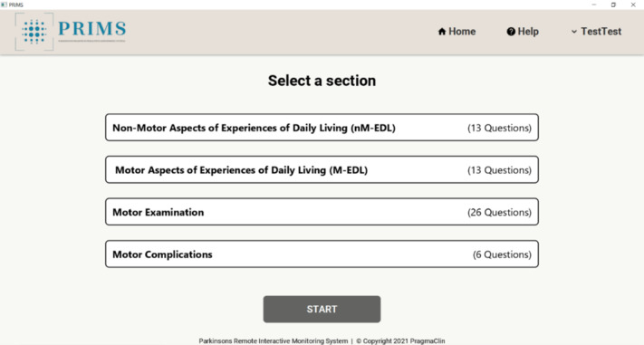Click the START button
Viewport: 644px width, 345px height.
pyautogui.click(x=322, y=310)
